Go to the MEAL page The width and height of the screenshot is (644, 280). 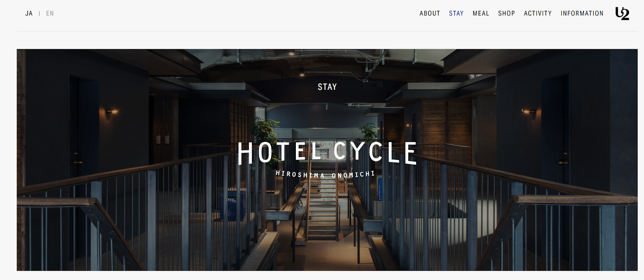click(481, 13)
